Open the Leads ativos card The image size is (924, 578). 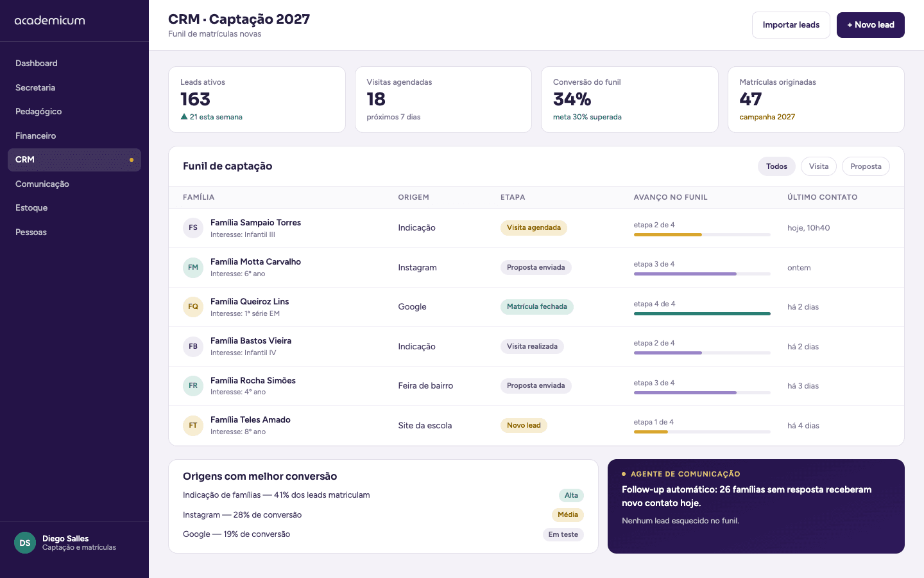click(257, 100)
